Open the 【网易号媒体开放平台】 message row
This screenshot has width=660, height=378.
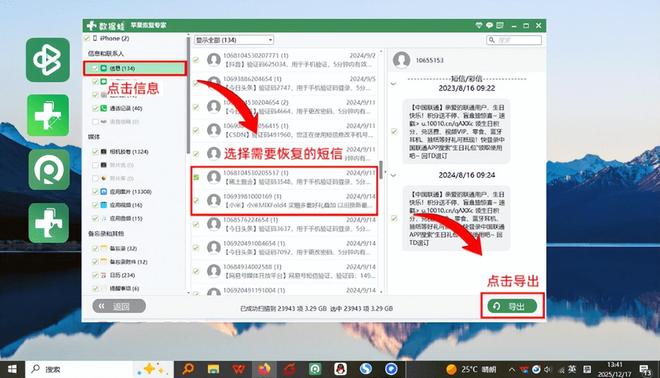[285, 271]
